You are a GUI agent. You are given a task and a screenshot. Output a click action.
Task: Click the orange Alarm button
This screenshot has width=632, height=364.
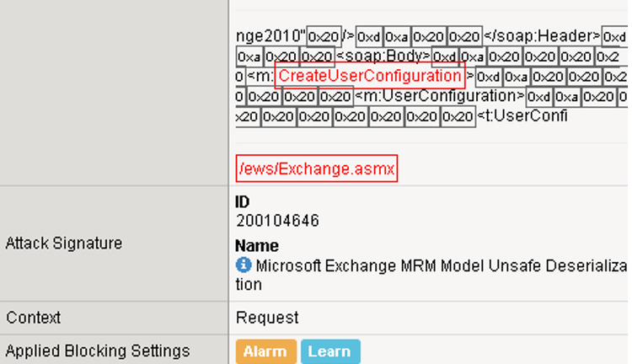click(265, 351)
